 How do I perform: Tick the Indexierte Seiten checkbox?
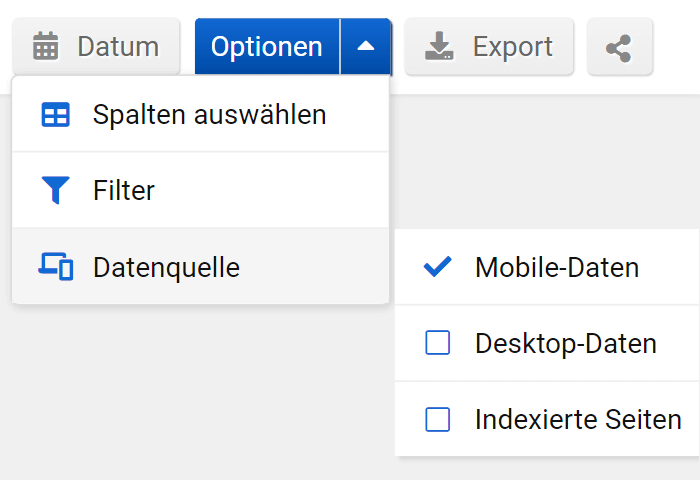pos(438,419)
